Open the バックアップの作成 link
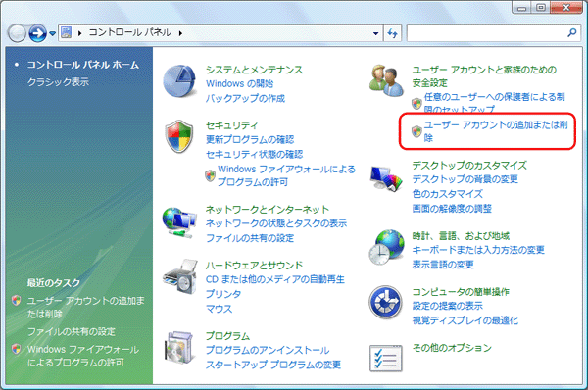588x390 pixels. pos(245,98)
